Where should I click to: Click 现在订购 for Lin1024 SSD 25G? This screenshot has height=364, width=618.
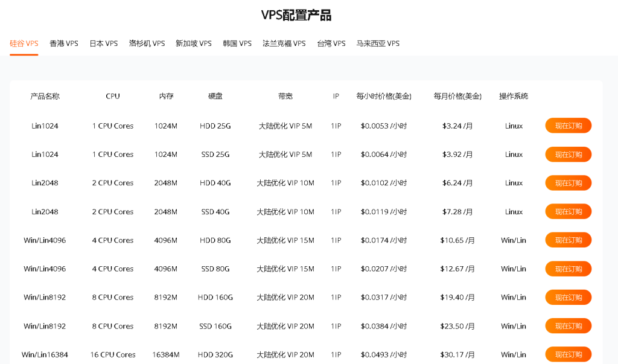point(568,155)
